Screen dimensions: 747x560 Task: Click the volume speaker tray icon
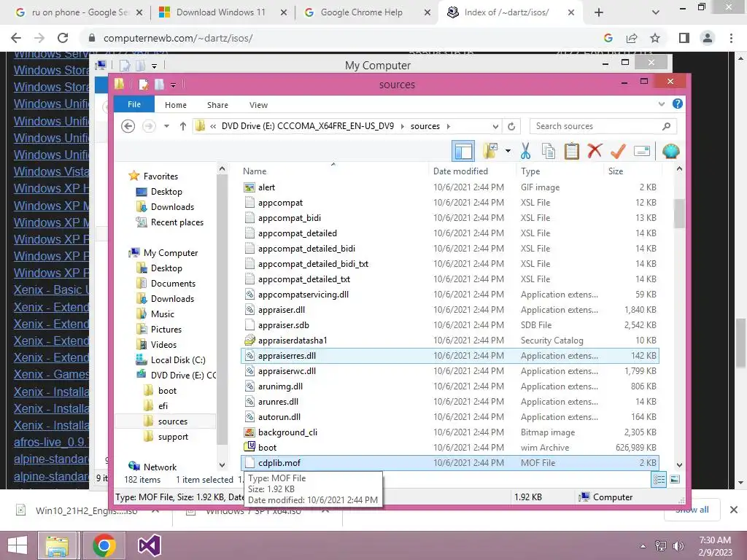tap(678, 546)
